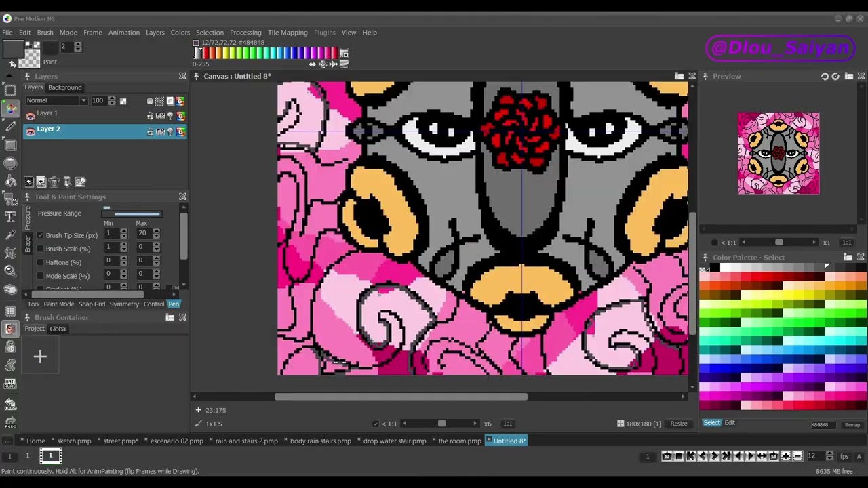Enable Mode Scale checkbox
Viewport: 868px width, 488px height.
pos(40,276)
